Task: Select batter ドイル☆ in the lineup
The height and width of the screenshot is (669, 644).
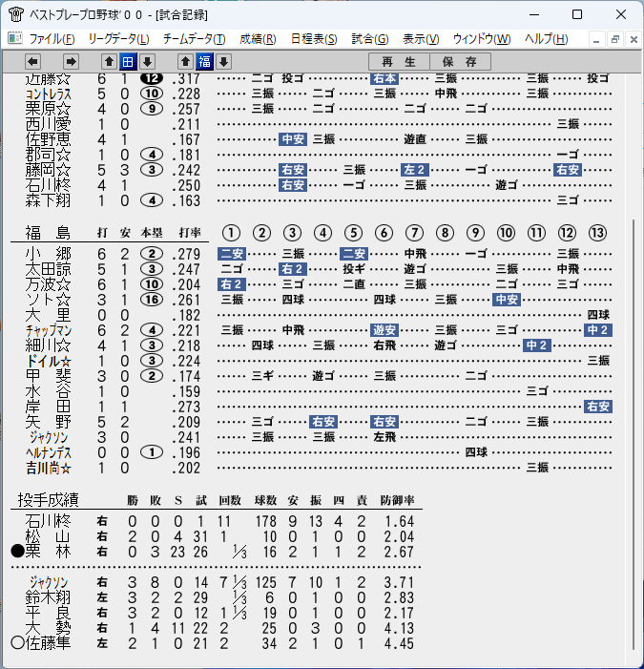Action: point(49,362)
